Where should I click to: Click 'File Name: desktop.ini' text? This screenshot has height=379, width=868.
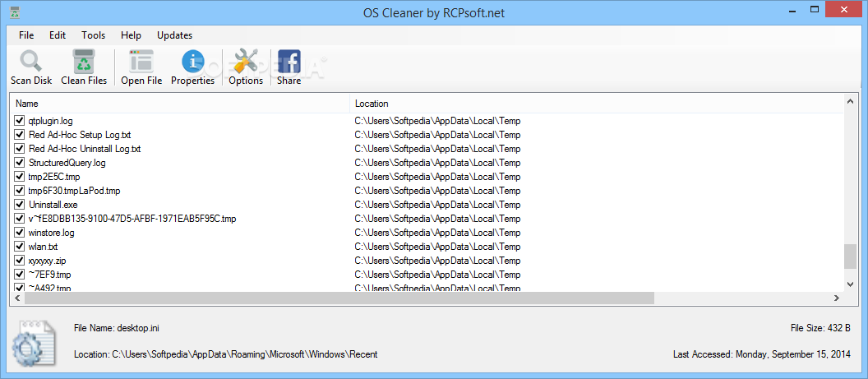117,328
